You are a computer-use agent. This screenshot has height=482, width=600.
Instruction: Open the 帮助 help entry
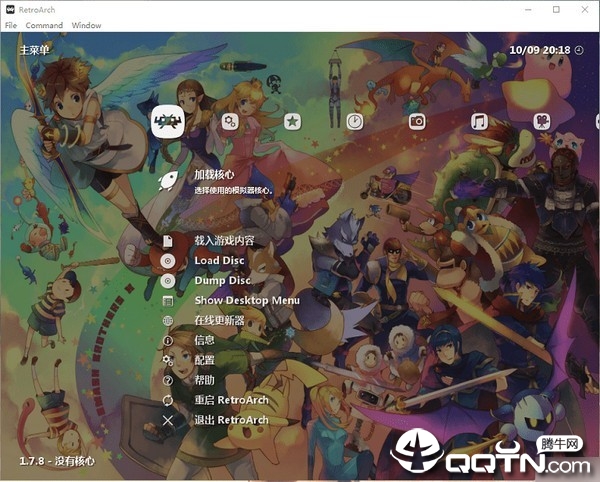204,380
